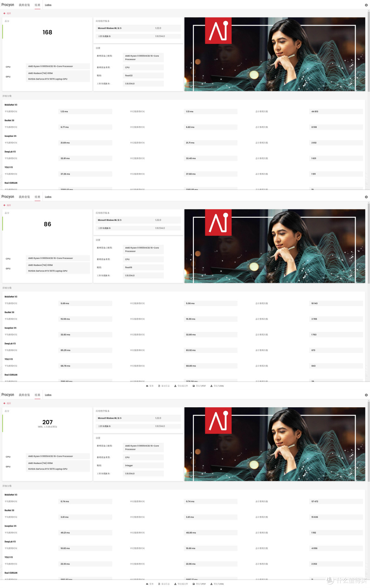
Task: Open settings gear in the 86-score window
Action: (366, 197)
